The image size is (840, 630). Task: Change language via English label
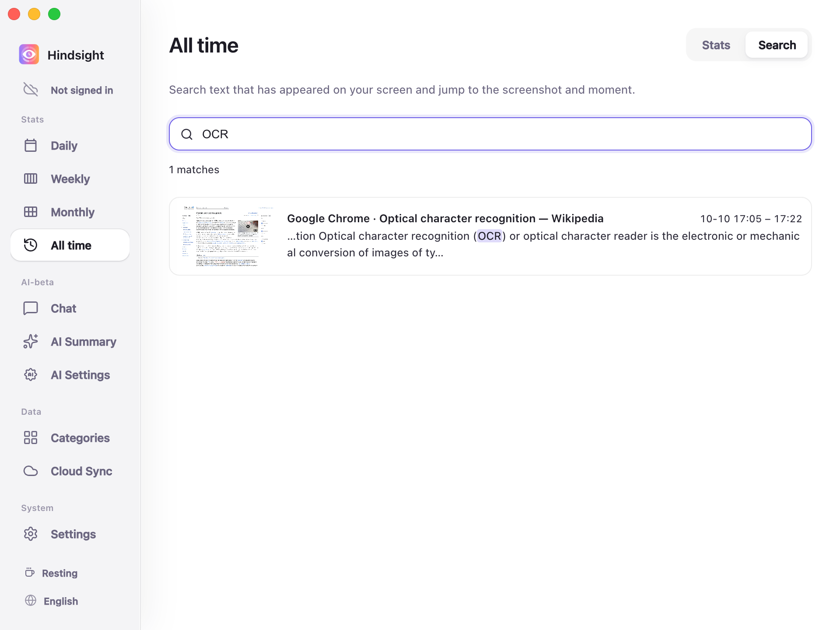61,601
